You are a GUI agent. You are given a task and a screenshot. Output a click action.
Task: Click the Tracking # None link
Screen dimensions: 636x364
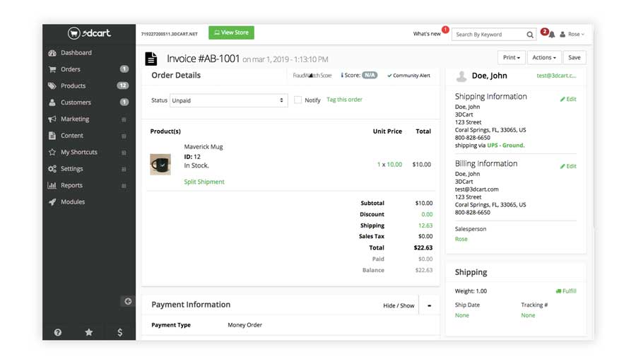528,315
